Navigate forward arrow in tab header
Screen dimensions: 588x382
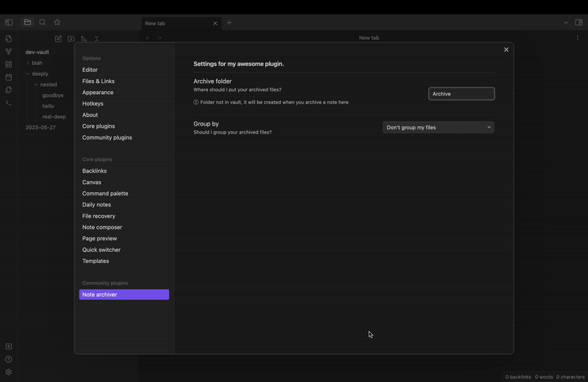[159, 38]
